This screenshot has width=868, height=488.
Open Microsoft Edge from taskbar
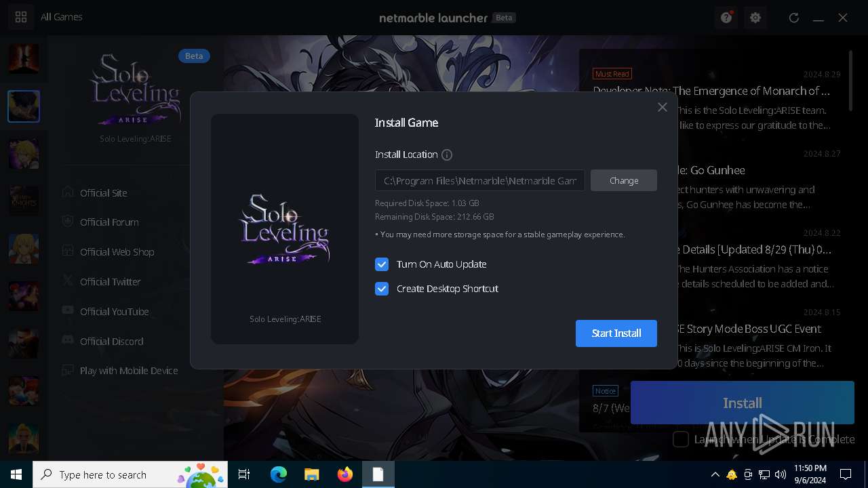pos(279,474)
